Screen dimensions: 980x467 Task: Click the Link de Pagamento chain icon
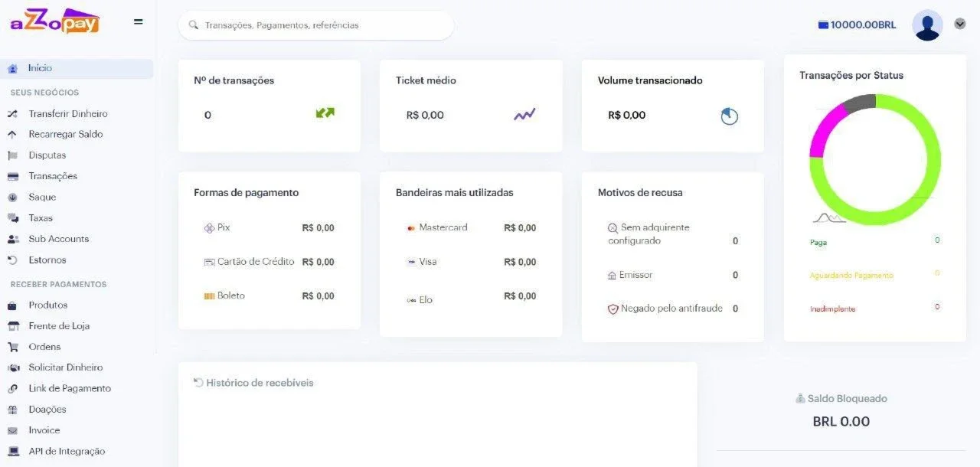pos(12,389)
